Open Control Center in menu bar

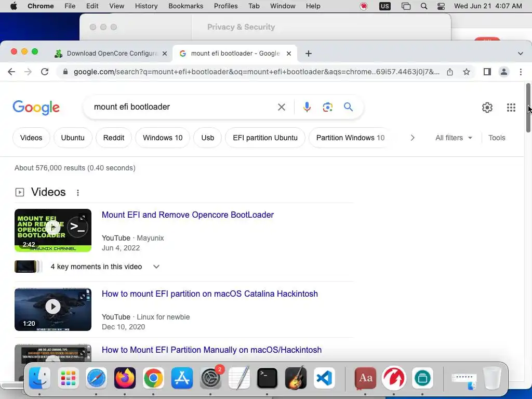click(x=441, y=6)
